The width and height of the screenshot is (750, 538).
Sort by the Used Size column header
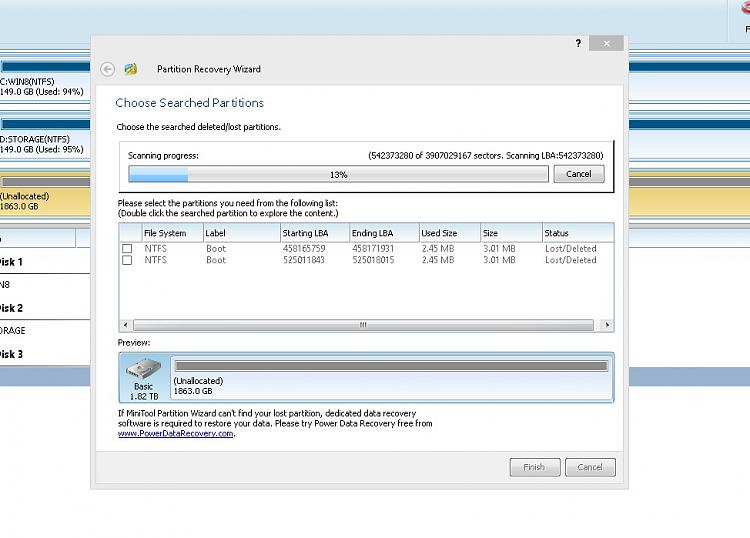tap(450, 233)
